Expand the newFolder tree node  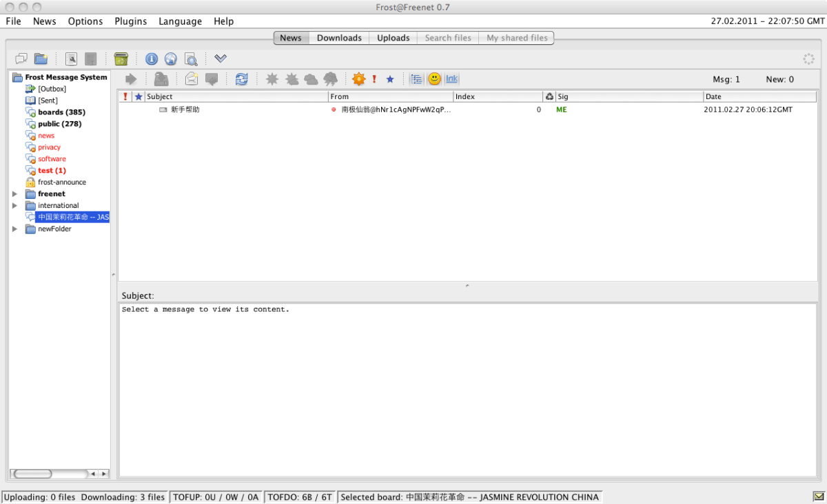pos(15,229)
